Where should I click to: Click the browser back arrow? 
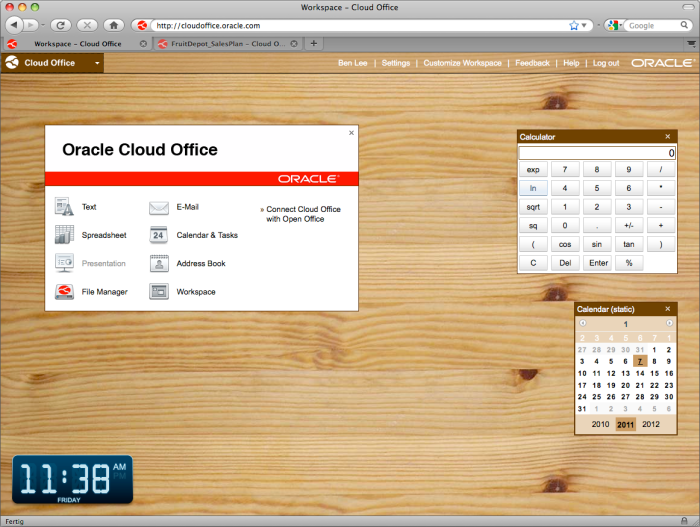pyautogui.click(x=14, y=25)
